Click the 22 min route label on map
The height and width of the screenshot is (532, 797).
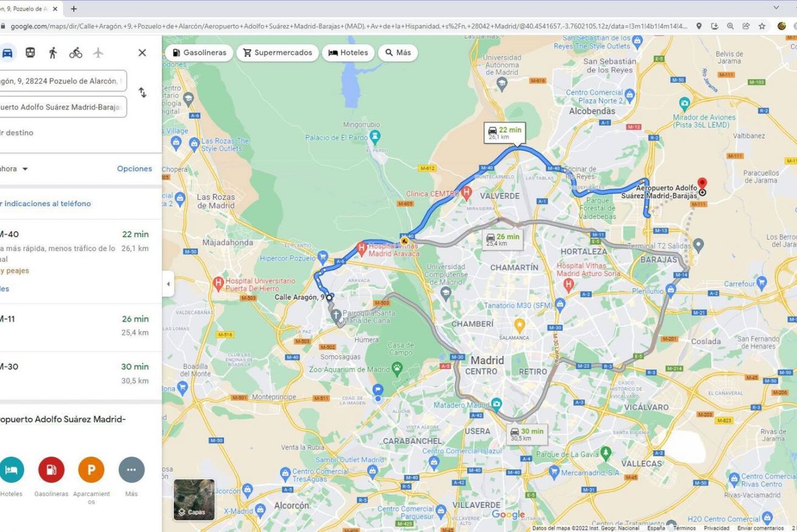tap(504, 133)
